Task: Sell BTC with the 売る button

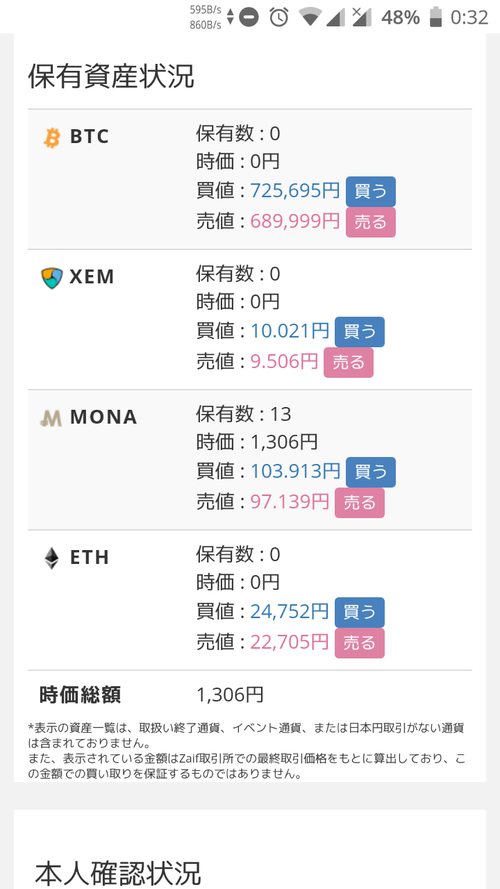Action: tap(371, 222)
